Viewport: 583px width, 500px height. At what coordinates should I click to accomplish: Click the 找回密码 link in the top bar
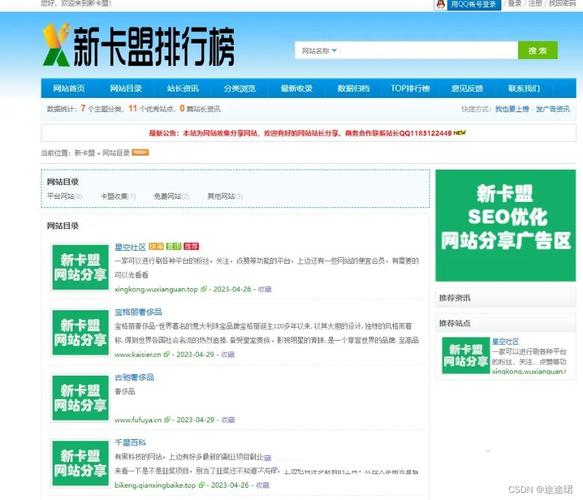(x=563, y=3)
